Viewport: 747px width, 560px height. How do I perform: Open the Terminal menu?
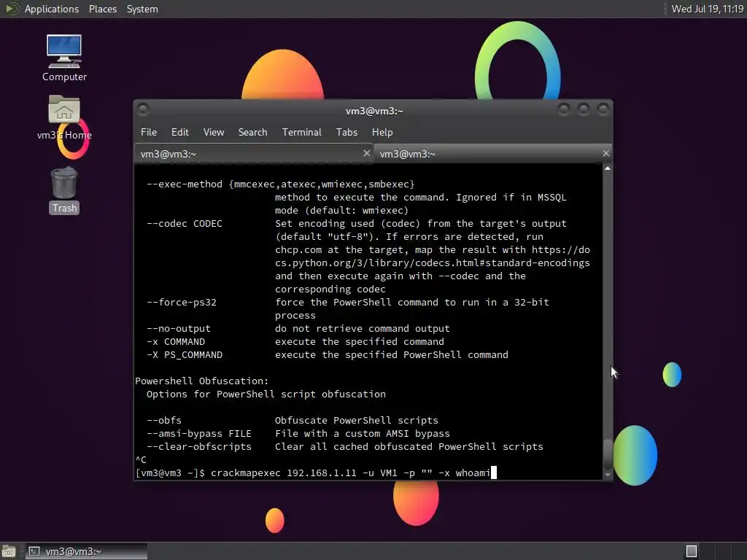[301, 133]
